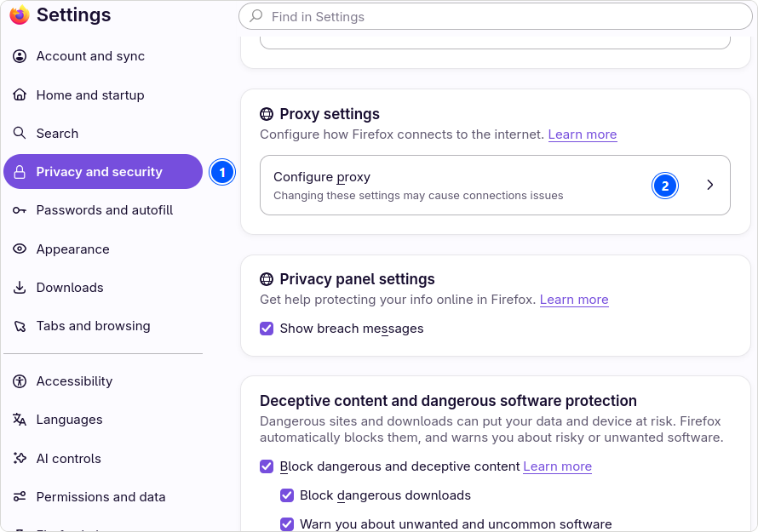758x532 pixels.
Task: Click 'Configure how Firefox connects to the internet' text
Action: (402, 134)
